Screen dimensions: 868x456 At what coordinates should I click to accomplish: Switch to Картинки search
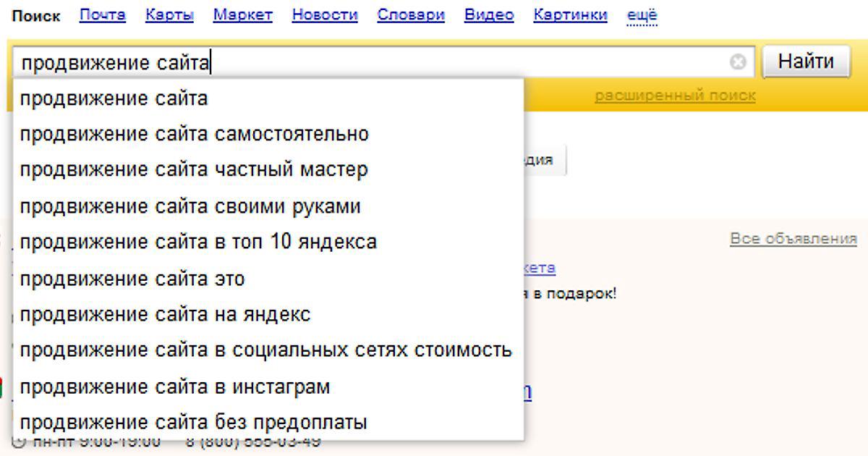click(x=571, y=15)
